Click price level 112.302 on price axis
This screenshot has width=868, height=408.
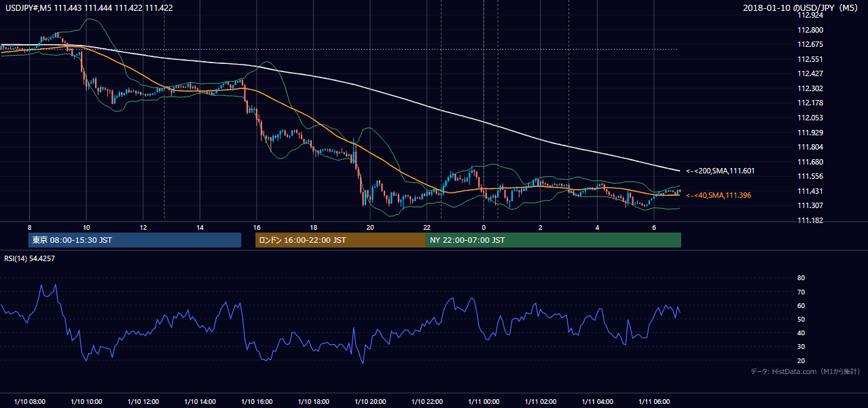click(810, 88)
